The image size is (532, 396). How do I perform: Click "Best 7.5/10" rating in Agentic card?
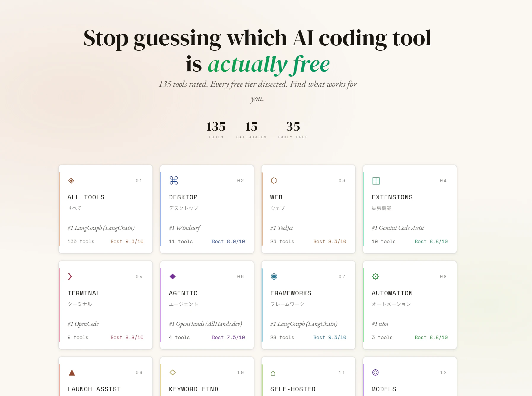[228, 338]
